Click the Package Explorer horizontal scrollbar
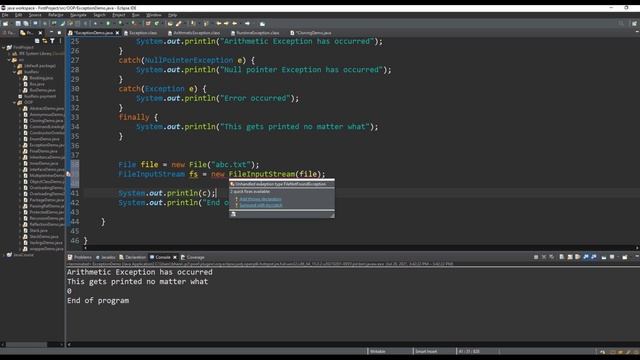The image size is (640, 360). coord(27,345)
